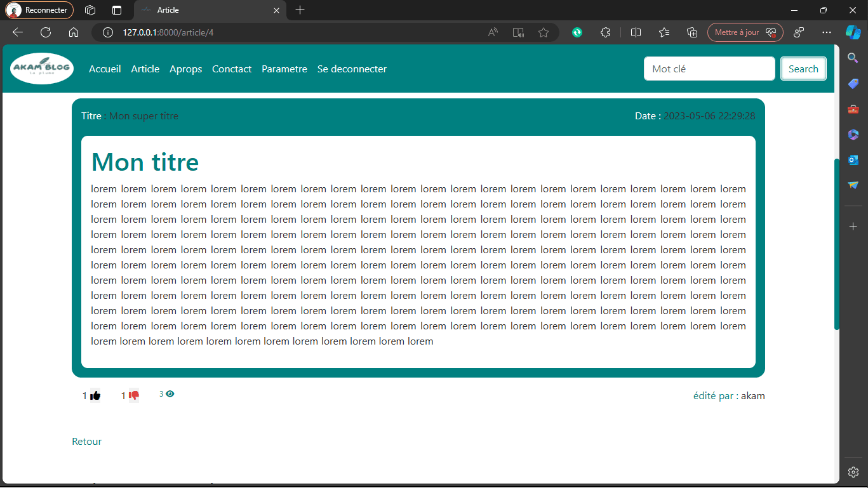Open sidebar shopping tag icon
Screen dimensions: 868x488
coord(853,84)
